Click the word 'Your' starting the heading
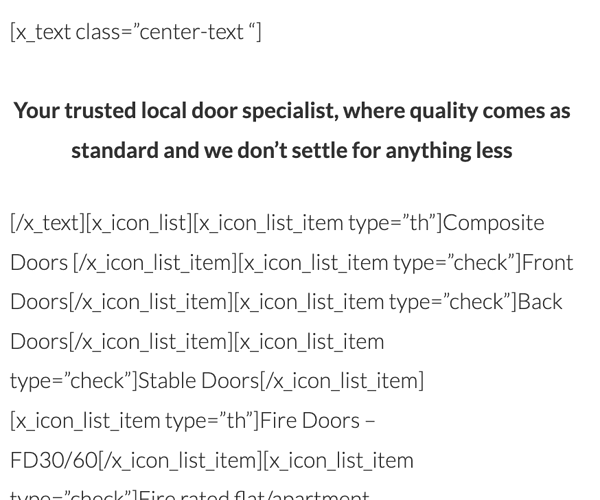Screen dimensions: 600x500 [35, 111]
